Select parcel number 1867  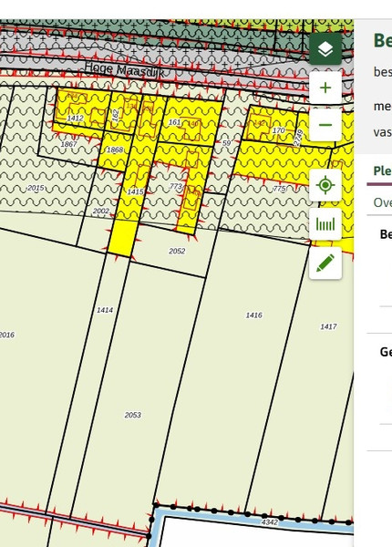[68, 144]
